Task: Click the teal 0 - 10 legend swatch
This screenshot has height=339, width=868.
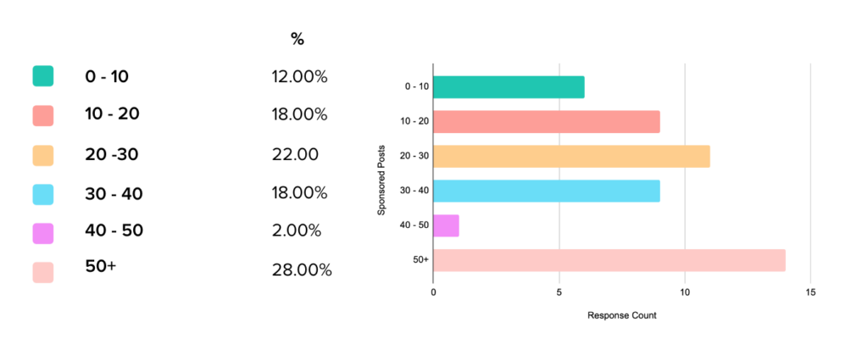Action: coord(43,76)
